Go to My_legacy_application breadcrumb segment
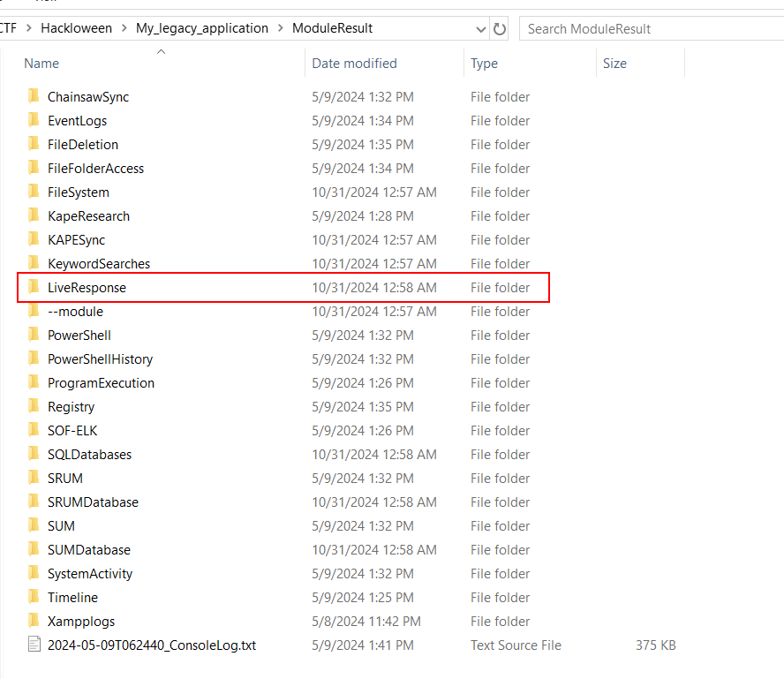The image size is (784, 679). tap(201, 28)
